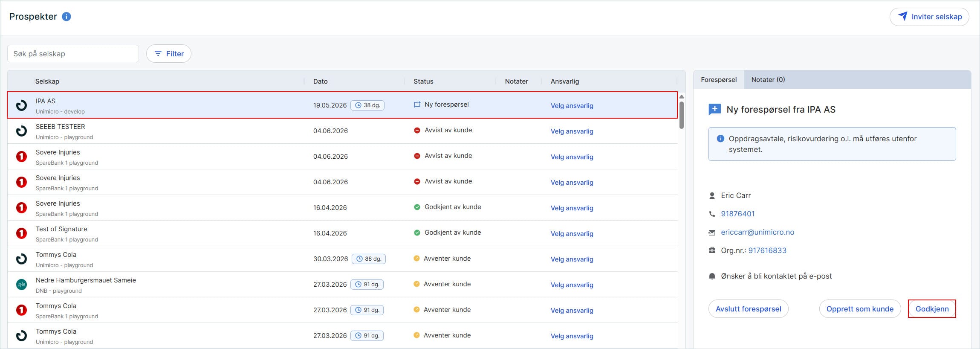The image size is (980, 349).
Task: Click the person icon next to Eric Carr
Action: (x=712, y=196)
